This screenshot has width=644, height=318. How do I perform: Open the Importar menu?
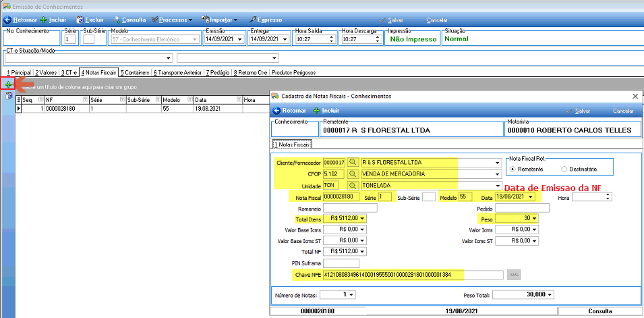click(x=220, y=20)
